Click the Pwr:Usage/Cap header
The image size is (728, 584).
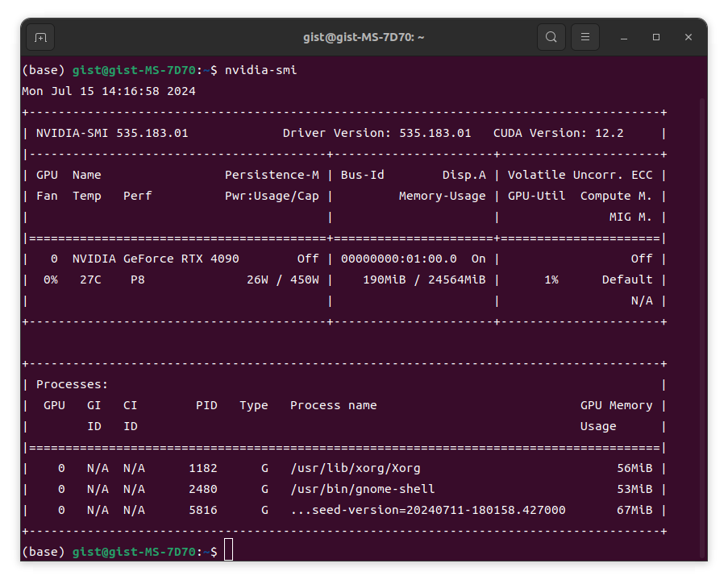[x=272, y=197]
